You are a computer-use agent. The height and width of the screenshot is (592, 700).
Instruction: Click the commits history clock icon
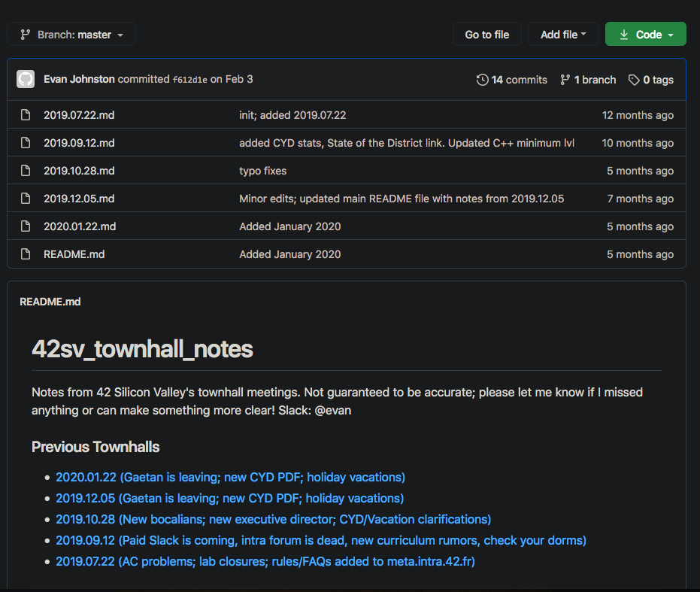(x=482, y=80)
